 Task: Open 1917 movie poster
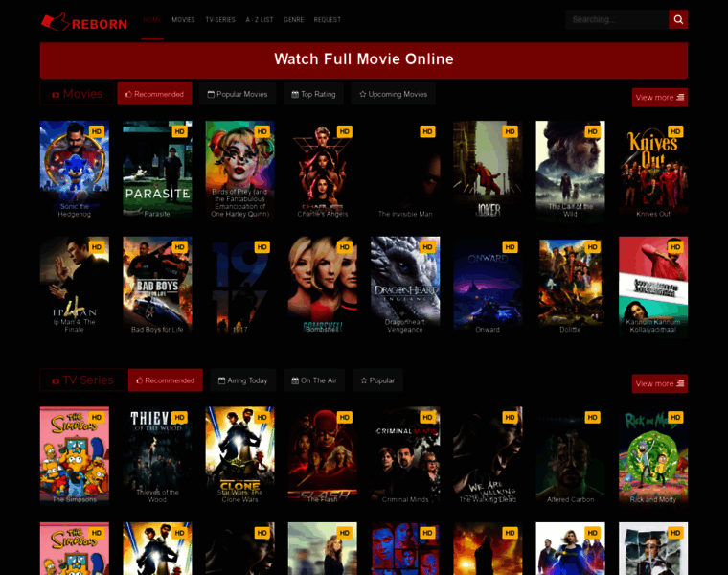point(240,286)
